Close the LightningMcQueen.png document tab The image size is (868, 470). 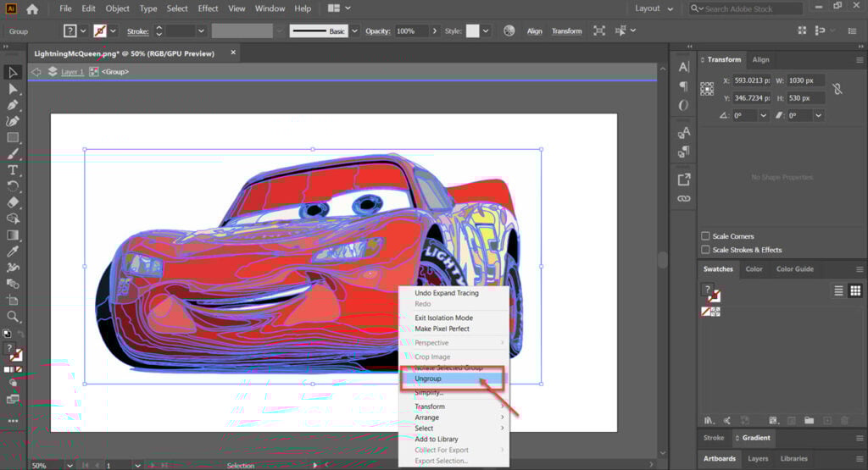(x=233, y=53)
